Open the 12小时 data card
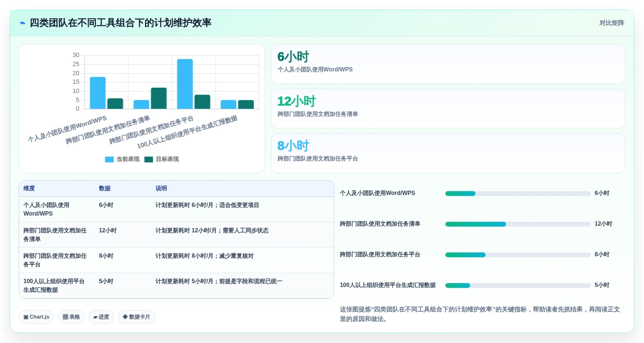 [x=448, y=108]
